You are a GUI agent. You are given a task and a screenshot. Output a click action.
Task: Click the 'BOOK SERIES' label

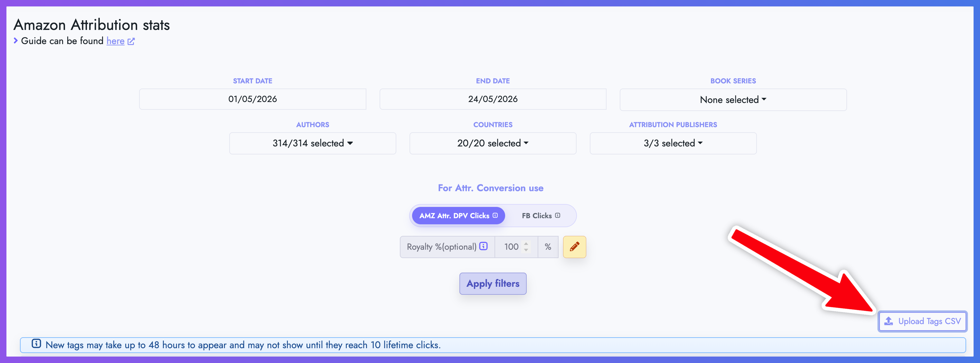(733, 81)
